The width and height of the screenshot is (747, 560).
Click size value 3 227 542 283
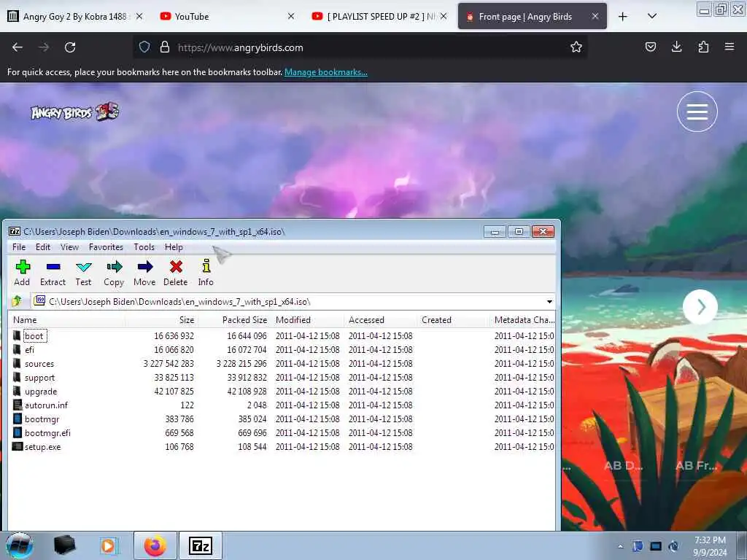point(169,363)
